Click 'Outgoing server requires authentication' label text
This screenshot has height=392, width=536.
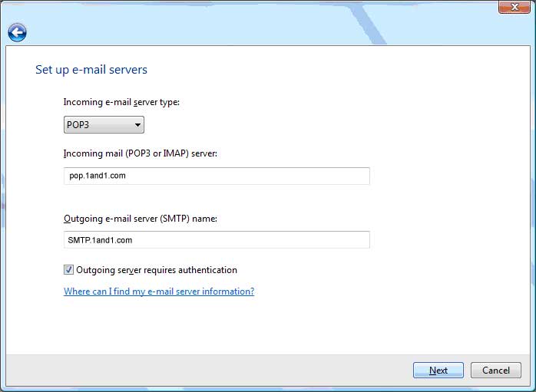[157, 270]
